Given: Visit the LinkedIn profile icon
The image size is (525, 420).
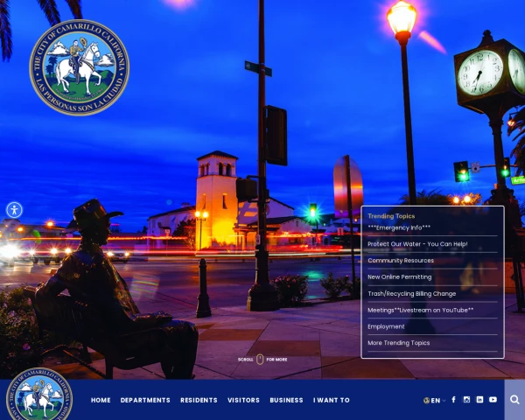Looking at the screenshot, I should point(479,400).
